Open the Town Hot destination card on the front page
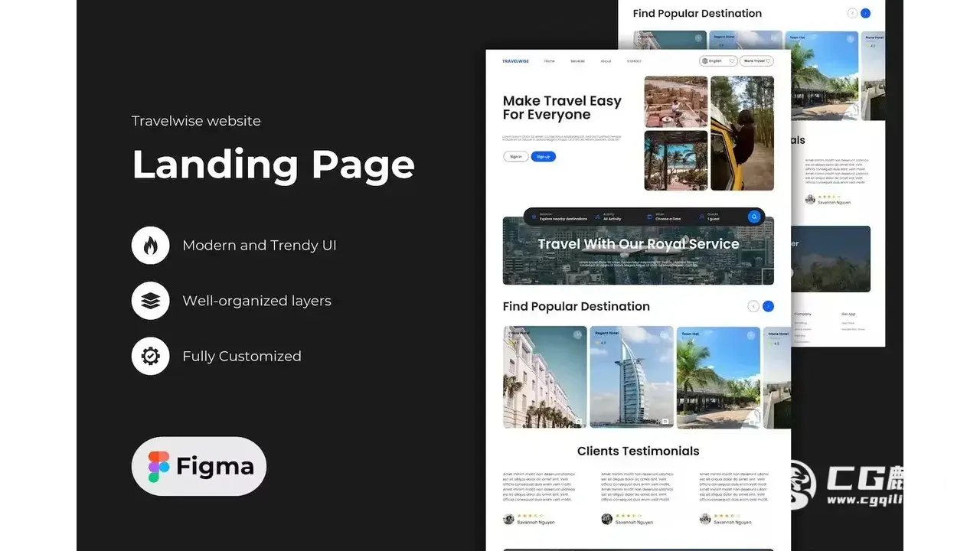 tap(718, 377)
